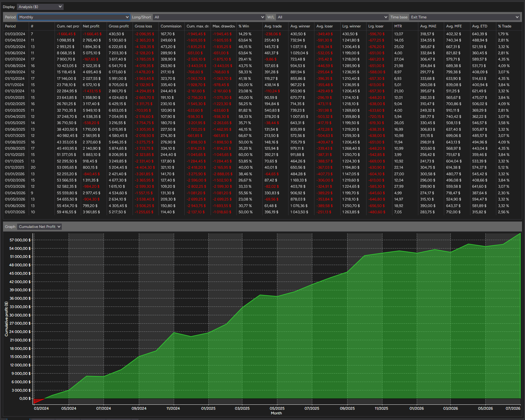
Task: Click gross loss value -4 404,30 $
Action: coord(145,167)
